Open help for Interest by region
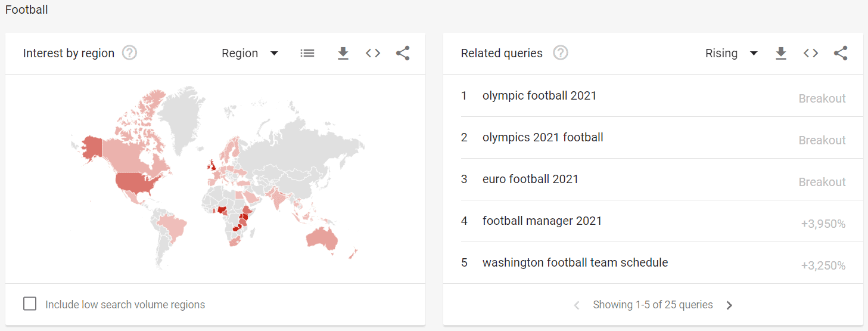Image resolution: width=868 pixels, height=331 pixels. tap(129, 53)
